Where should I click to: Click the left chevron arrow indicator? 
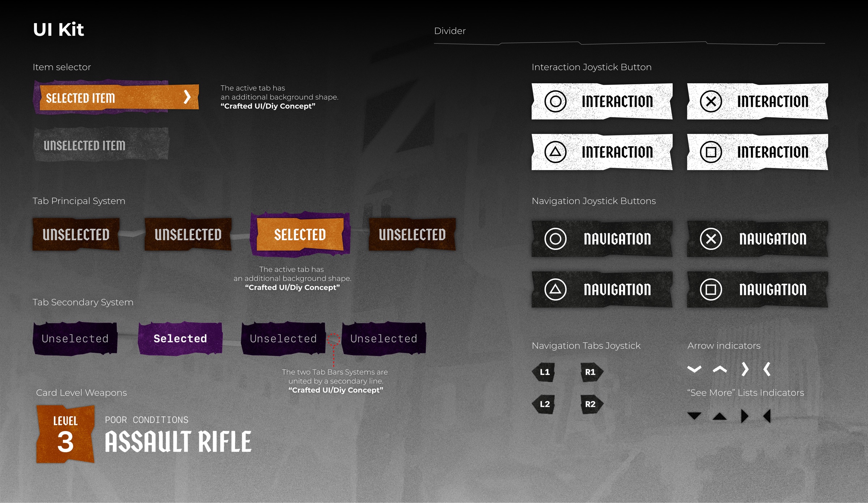pyautogui.click(x=767, y=369)
